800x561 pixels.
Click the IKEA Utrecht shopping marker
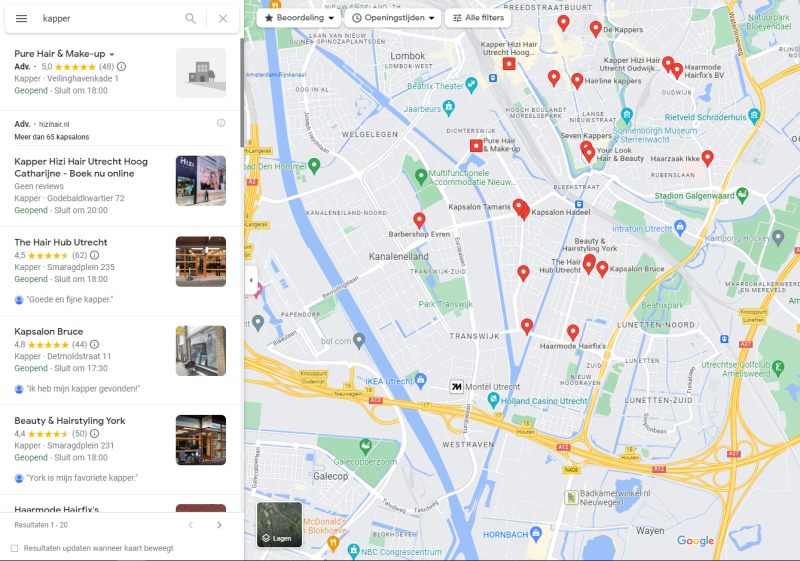click(x=420, y=380)
